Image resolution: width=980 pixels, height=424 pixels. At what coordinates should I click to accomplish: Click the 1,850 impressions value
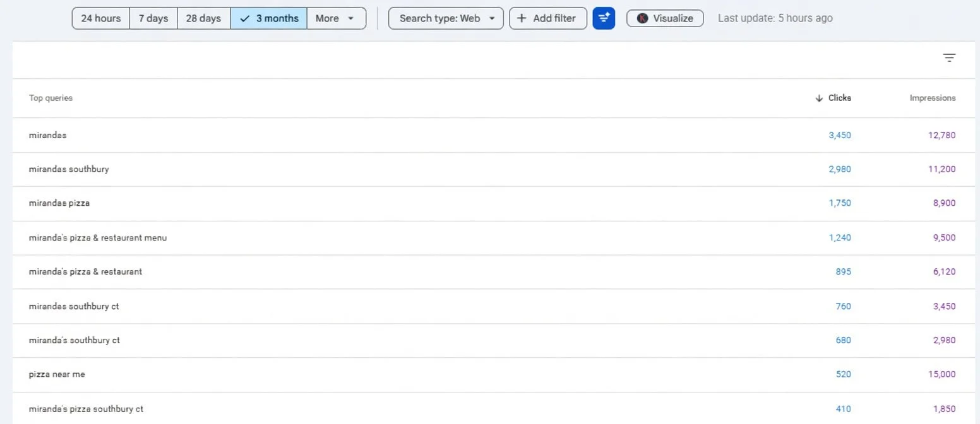pos(944,409)
